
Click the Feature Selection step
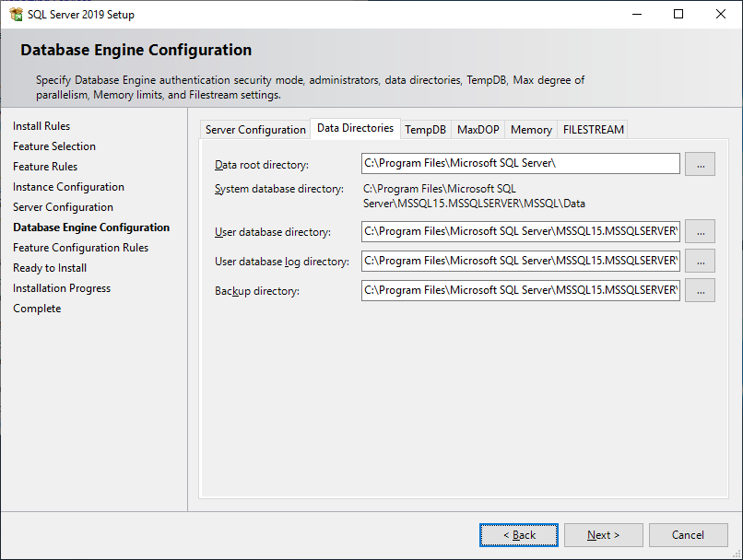[54, 146]
